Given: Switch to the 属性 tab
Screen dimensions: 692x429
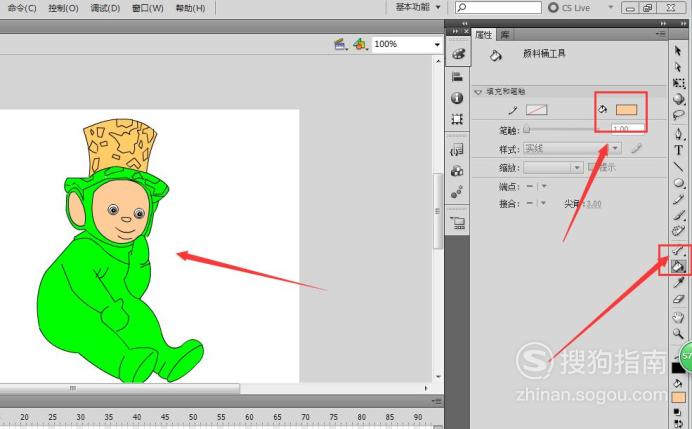Looking at the screenshot, I should click(483, 34).
